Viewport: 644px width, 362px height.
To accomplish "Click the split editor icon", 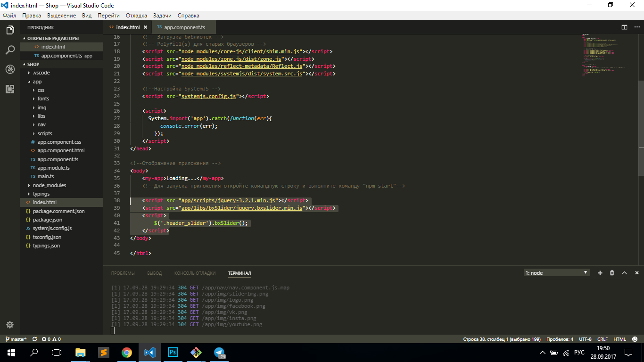I will [x=624, y=27].
